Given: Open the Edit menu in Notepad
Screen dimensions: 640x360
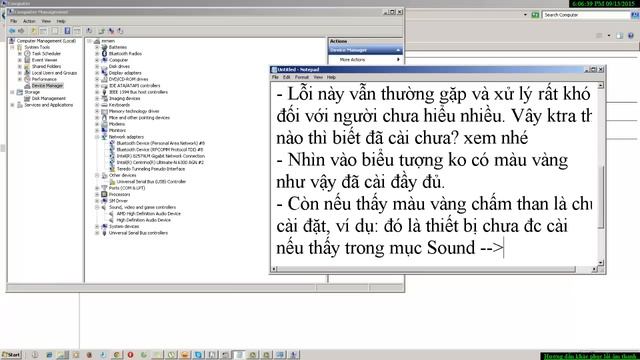Looking at the screenshot, I should tap(287, 77).
